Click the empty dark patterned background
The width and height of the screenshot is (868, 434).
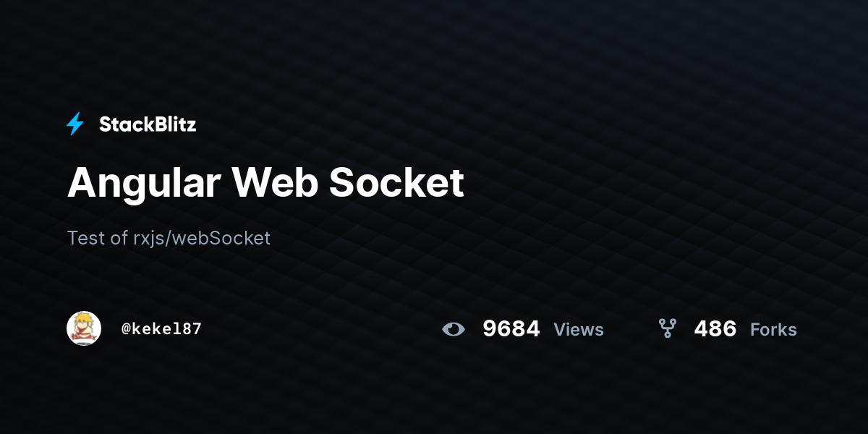(x=651, y=145)
